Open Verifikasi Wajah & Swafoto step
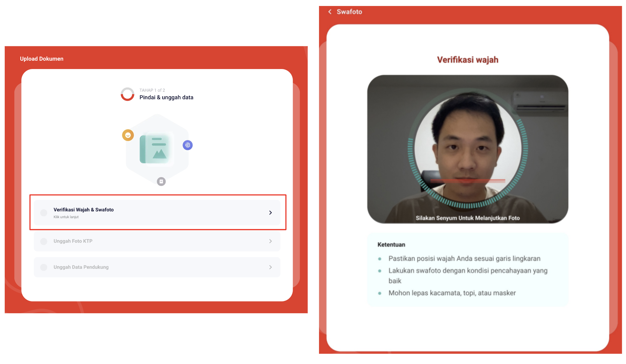The height and width of the screenshot is (364, 626). [157, 212]
